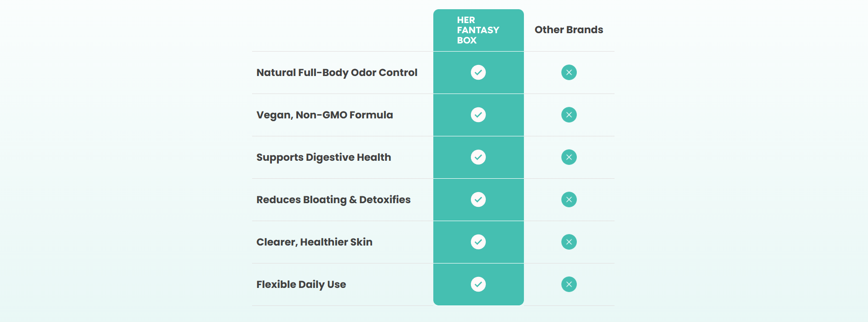Screen dimensions: 868x322
Task: Select the Natural Full-Body Odor Control label
Action: 337,73
